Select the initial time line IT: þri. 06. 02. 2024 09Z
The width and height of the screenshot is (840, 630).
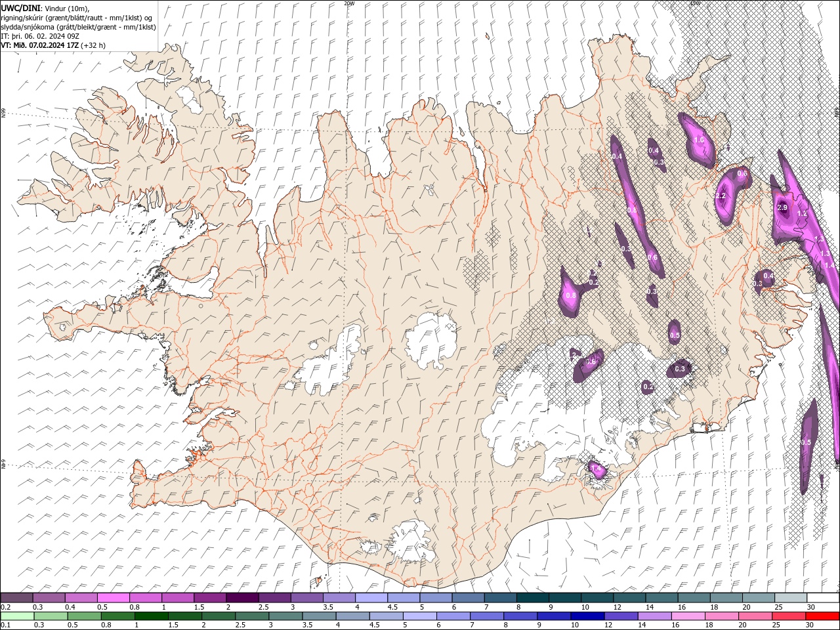tap(39, 36)
